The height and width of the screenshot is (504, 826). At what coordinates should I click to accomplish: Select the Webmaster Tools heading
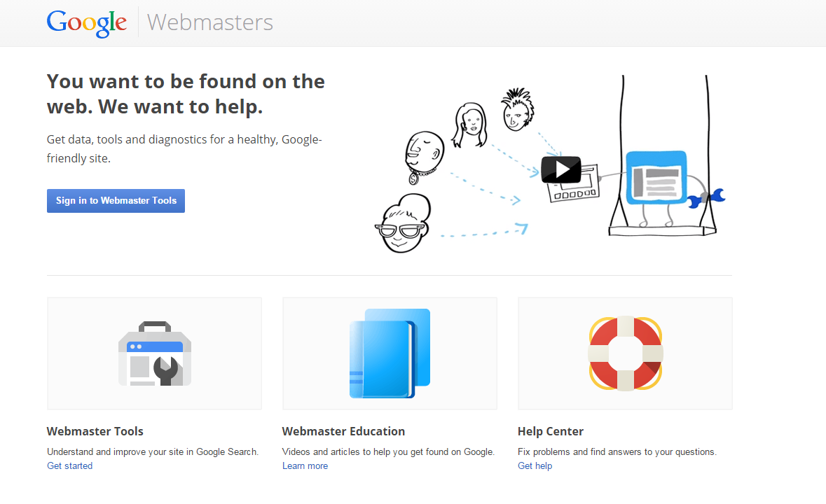[x=95, y=431]
